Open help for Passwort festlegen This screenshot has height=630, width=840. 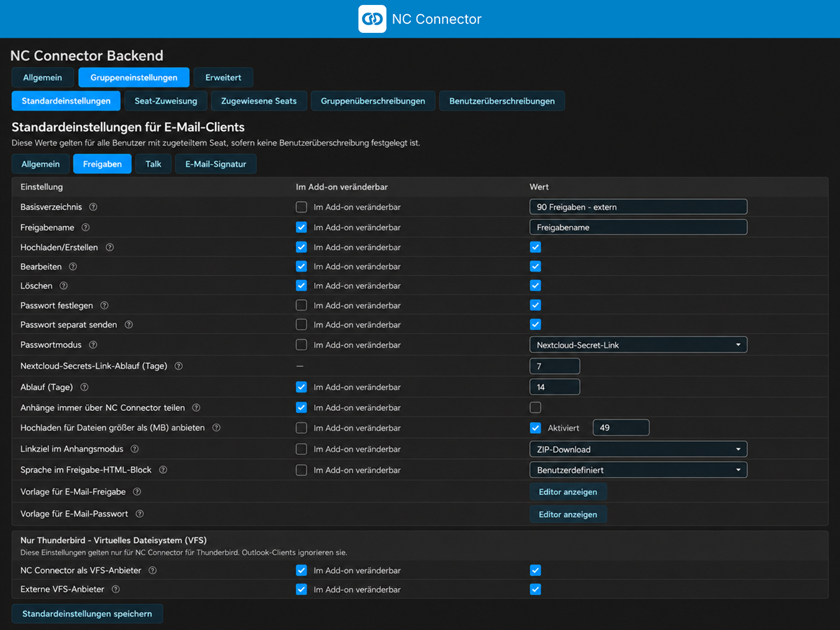point(104,305)
